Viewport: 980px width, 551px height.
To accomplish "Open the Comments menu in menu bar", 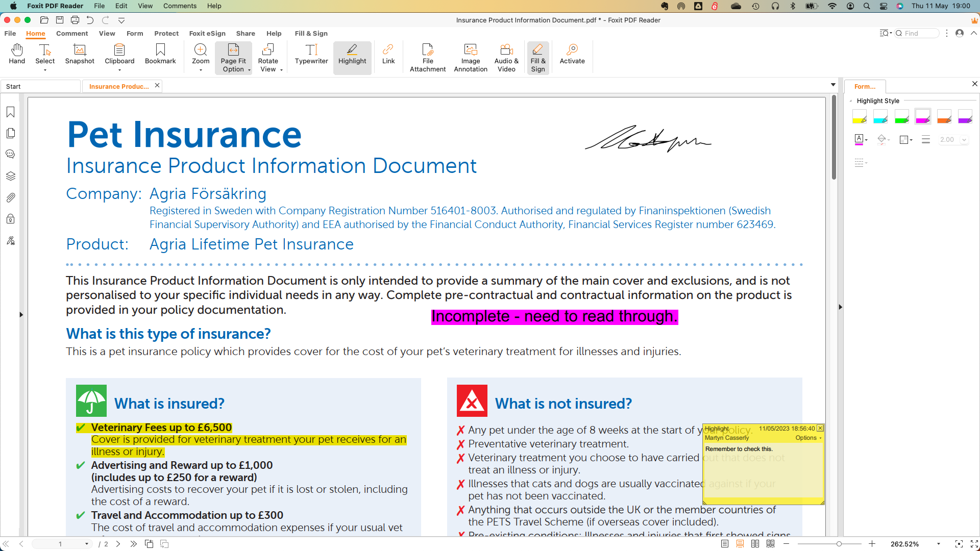I will 180,6.
